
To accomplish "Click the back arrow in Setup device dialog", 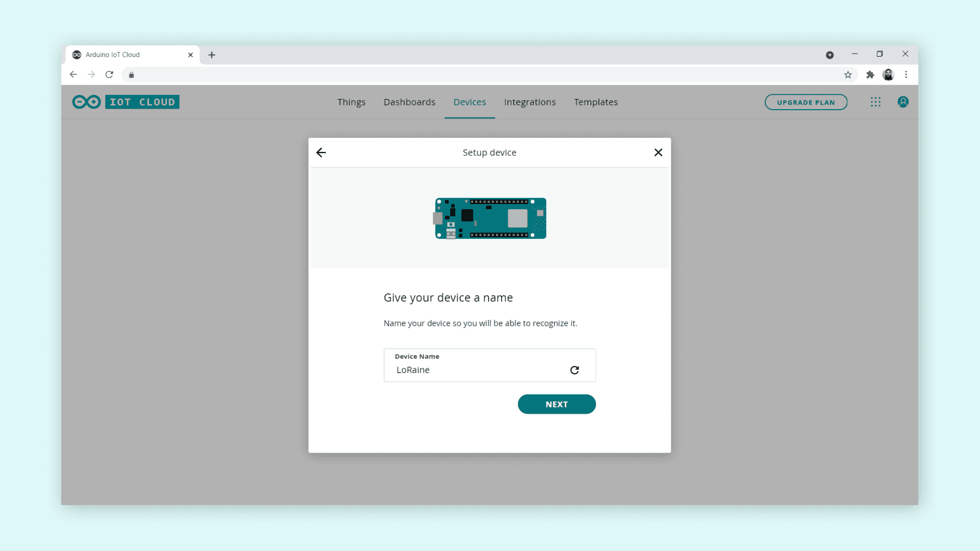I will [321, 153].
